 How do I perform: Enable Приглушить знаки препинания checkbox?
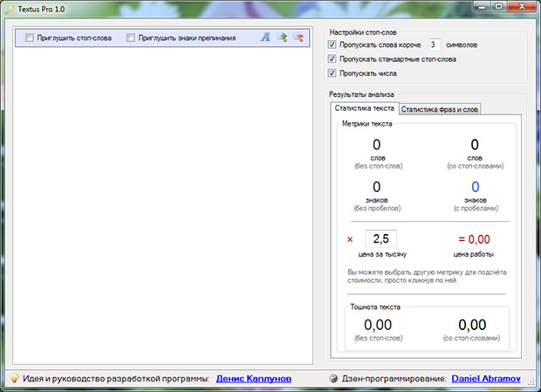[130, 38]
